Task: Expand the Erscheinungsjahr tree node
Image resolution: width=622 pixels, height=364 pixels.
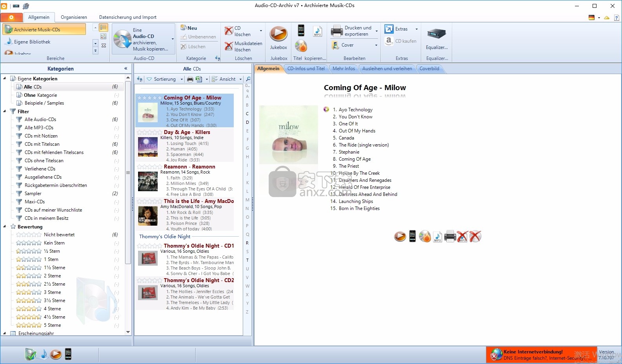Action: click(x=5, y=333)
